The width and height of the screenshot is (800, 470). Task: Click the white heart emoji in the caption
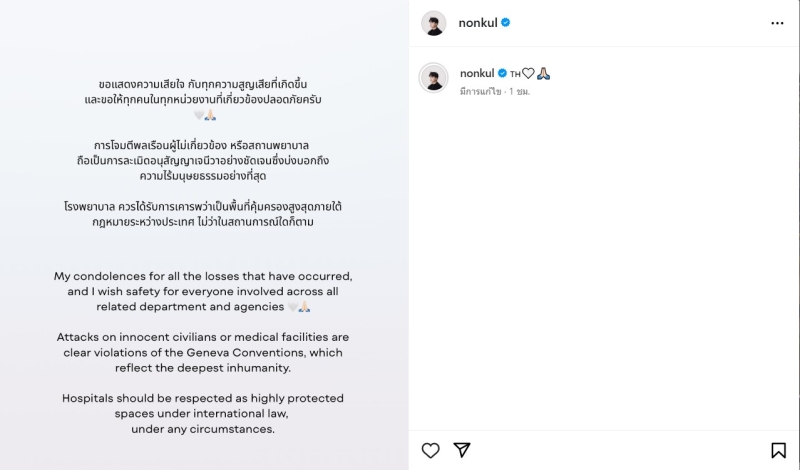tap(528, 73)
